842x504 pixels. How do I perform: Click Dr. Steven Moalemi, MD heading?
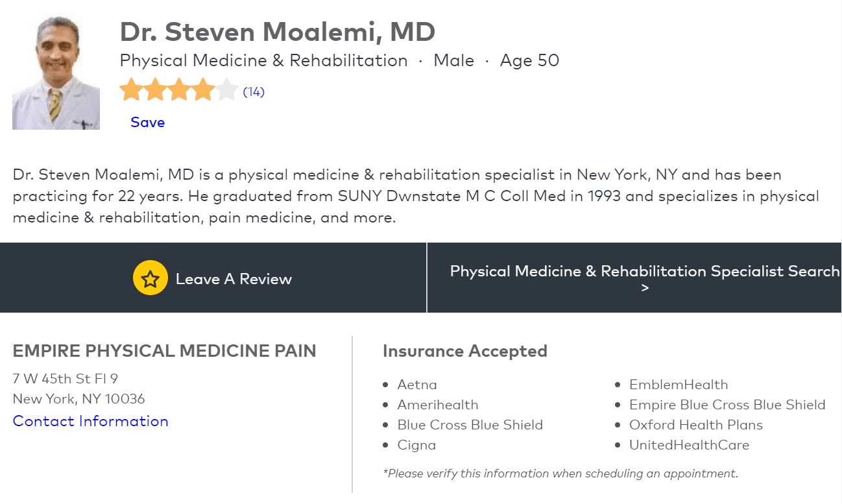pyautogui.click(x=278, y=32)
